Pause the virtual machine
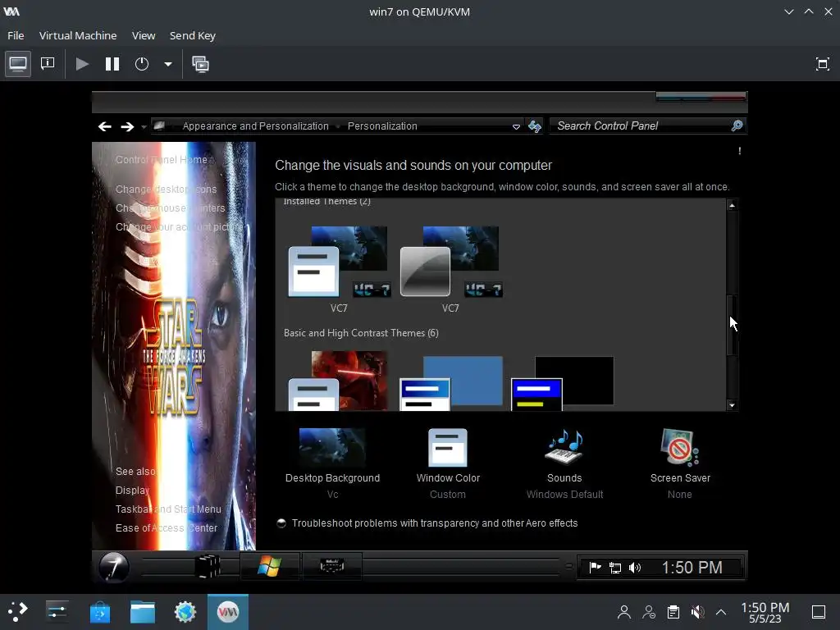840x630 pixels. 112,64
